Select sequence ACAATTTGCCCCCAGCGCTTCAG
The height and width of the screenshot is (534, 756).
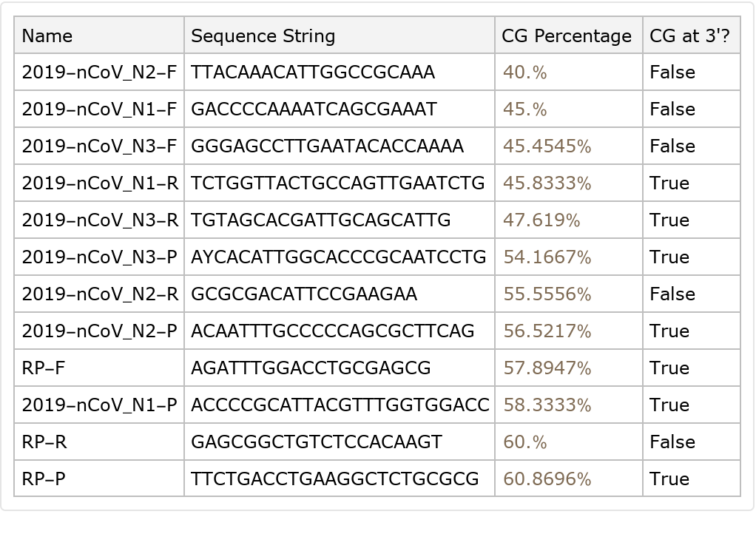(x=333, y=331)
